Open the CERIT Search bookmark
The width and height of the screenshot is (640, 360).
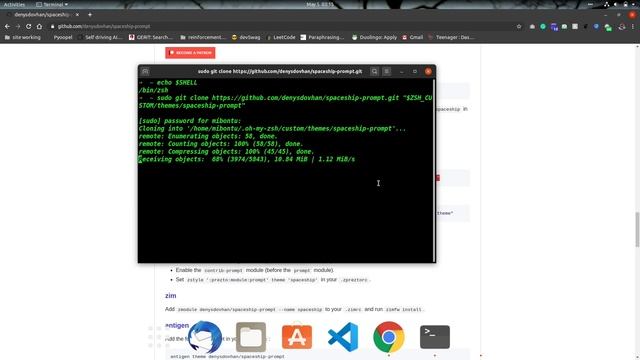coord(151,37)
